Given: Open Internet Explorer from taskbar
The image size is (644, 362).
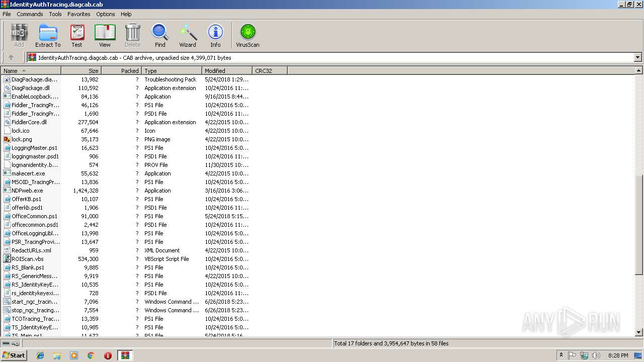Looking at the screenshot, I should (40, 355).
